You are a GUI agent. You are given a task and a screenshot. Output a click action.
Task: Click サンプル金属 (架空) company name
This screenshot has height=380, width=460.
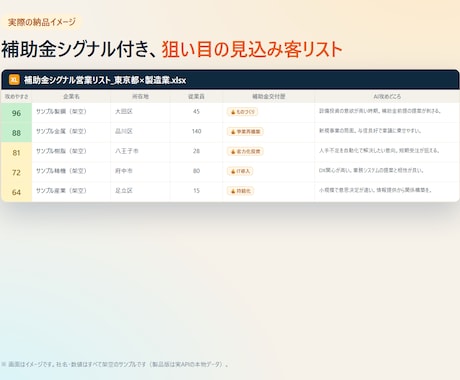(x=61, y=131)
